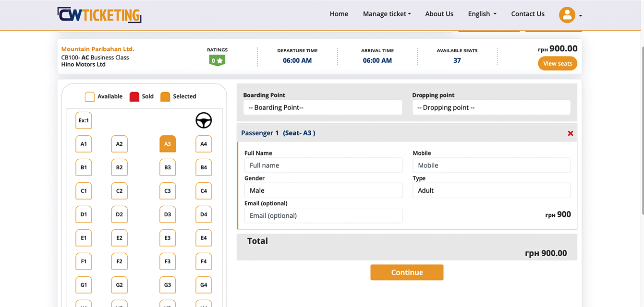Screen dimensions: 644x307
Task: Click the green ratings star badge
Action: [x=217, y=60]
